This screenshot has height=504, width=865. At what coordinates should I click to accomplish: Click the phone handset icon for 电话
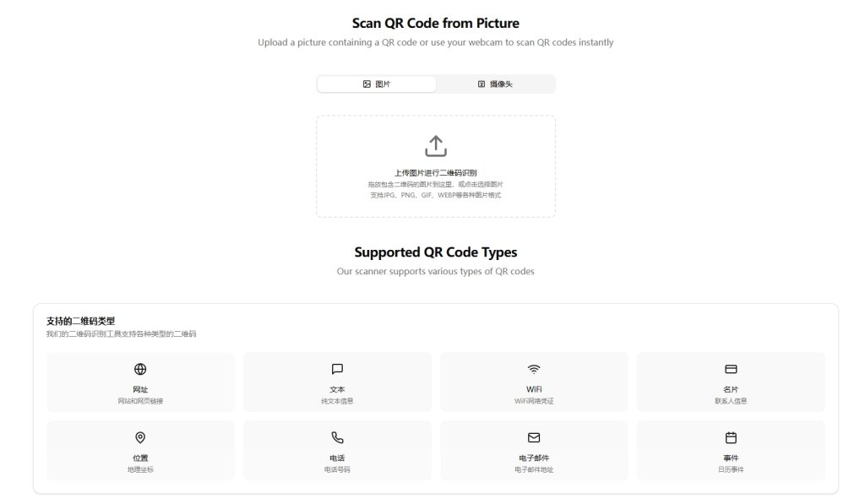pos(337,437)
